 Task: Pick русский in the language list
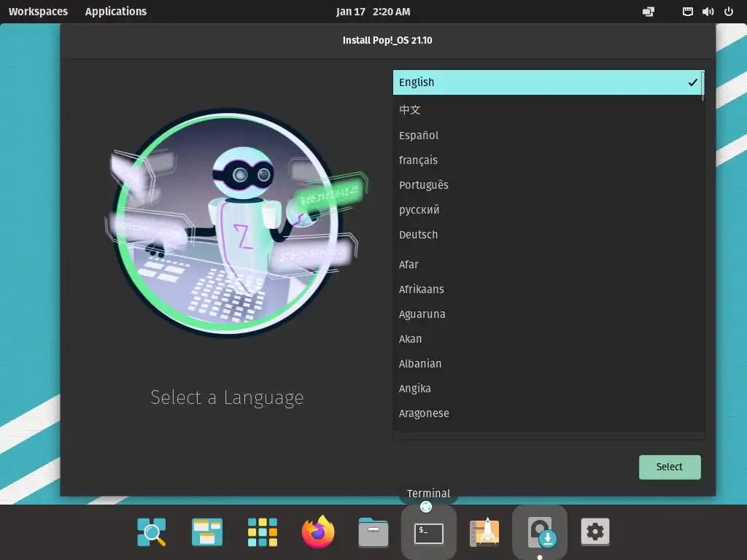coord(547,209)
